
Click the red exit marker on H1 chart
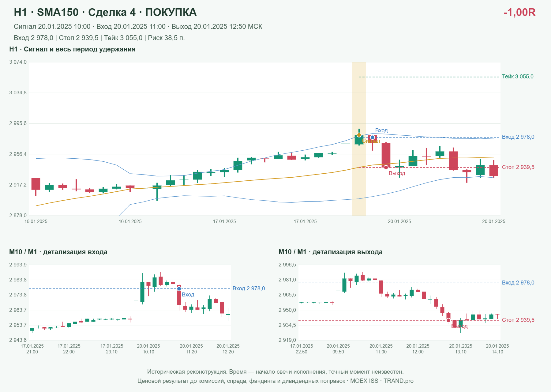click(x=386, y=167)
